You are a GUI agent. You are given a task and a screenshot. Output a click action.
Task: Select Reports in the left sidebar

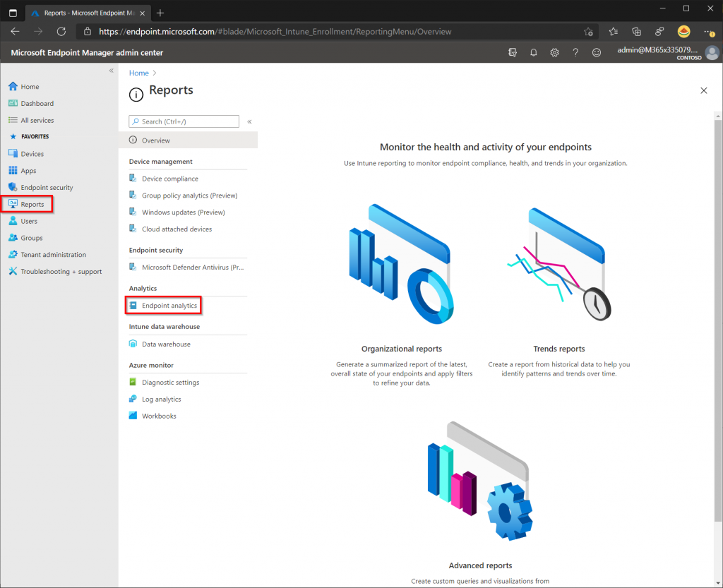point(27,204)
